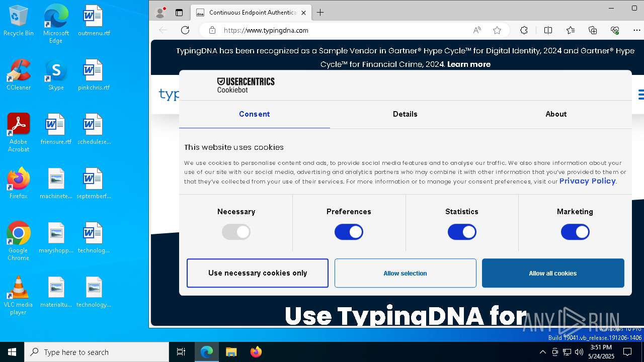This screenshot has height=362, width=644.
Task: Select the maryshopp... image file icon
Action: coord(56,238)
